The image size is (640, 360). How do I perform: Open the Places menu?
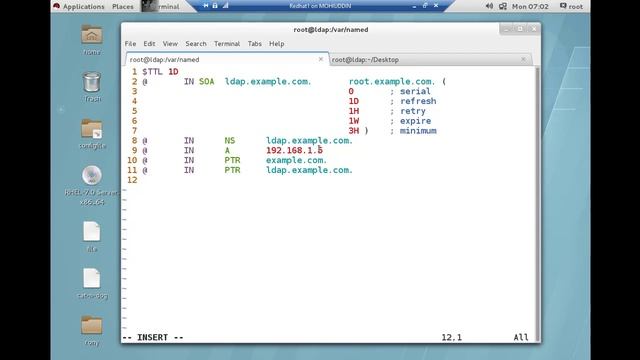click(x=122, y=6)
